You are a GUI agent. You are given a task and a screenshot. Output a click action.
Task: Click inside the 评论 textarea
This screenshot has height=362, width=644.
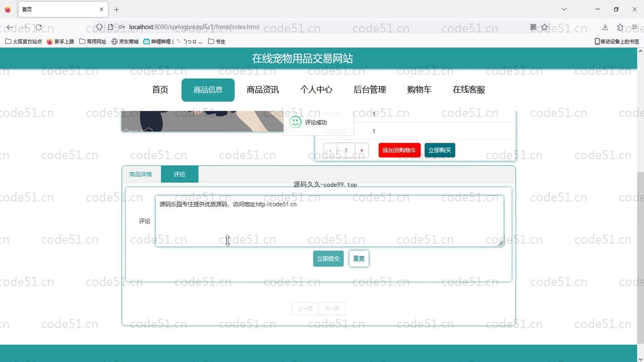tap(329, 221)
